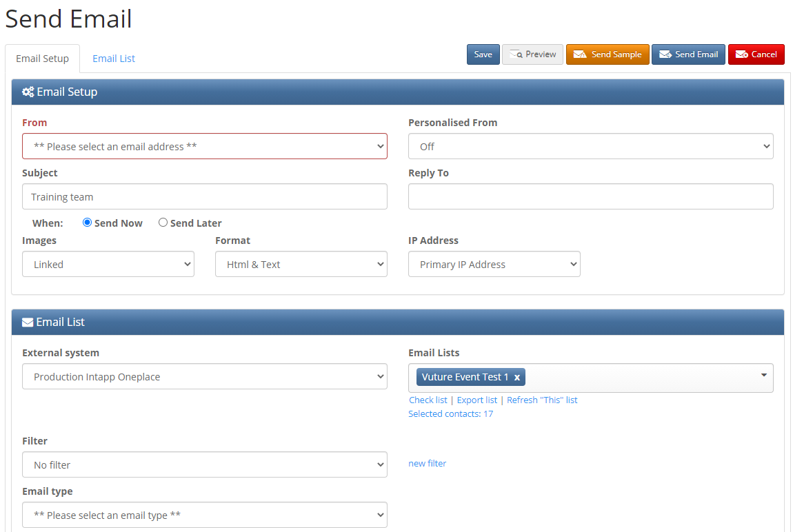The image size is (793, 532).
Task: Edit the Subject field containing Training team
Action: point(204,196)
